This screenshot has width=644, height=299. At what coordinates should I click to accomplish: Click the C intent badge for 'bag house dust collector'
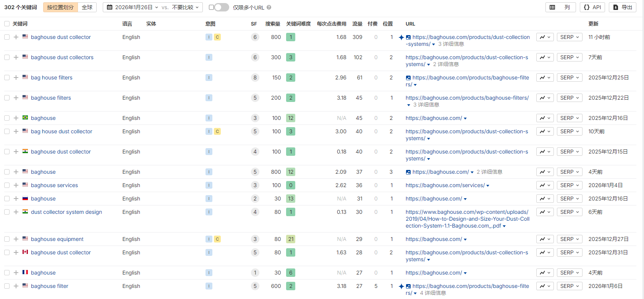pos(217,131)
